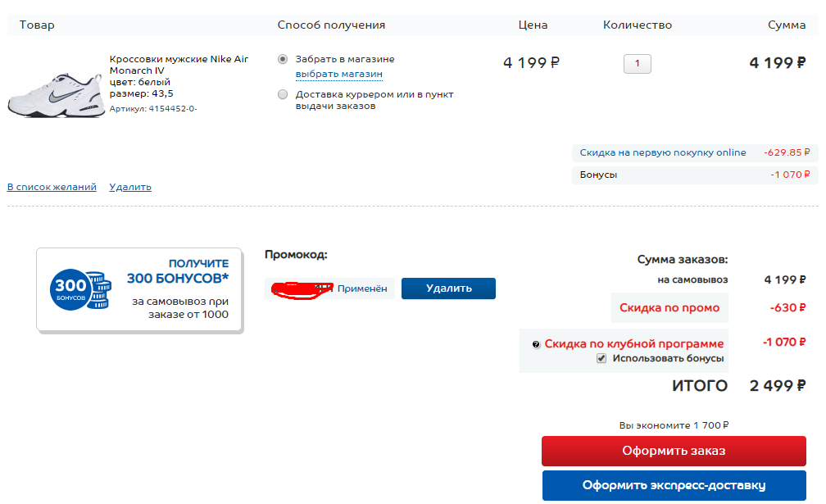Click the 'выбрать магазин' link
This screenshot has height=504, width=826.
pos(338,74)
